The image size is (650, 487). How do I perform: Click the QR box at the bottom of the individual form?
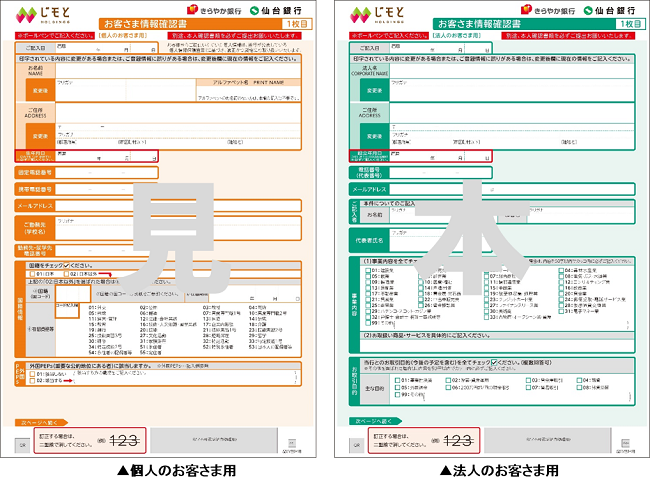[22, 445]
